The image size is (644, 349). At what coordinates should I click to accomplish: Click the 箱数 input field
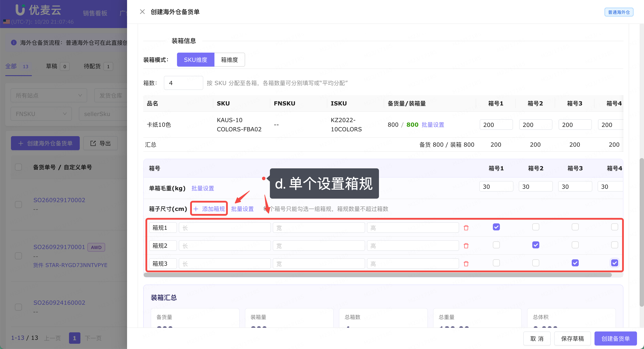pos(183,83)
